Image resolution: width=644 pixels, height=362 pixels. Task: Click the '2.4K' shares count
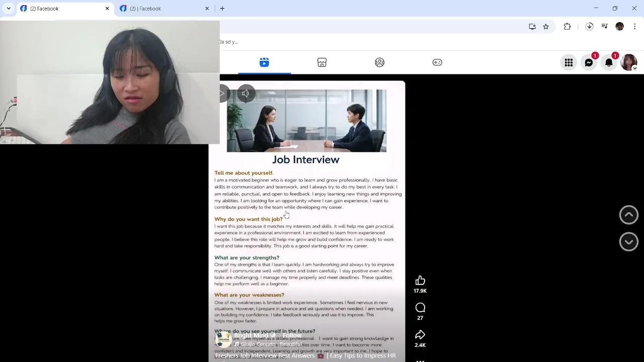point(420,345)
